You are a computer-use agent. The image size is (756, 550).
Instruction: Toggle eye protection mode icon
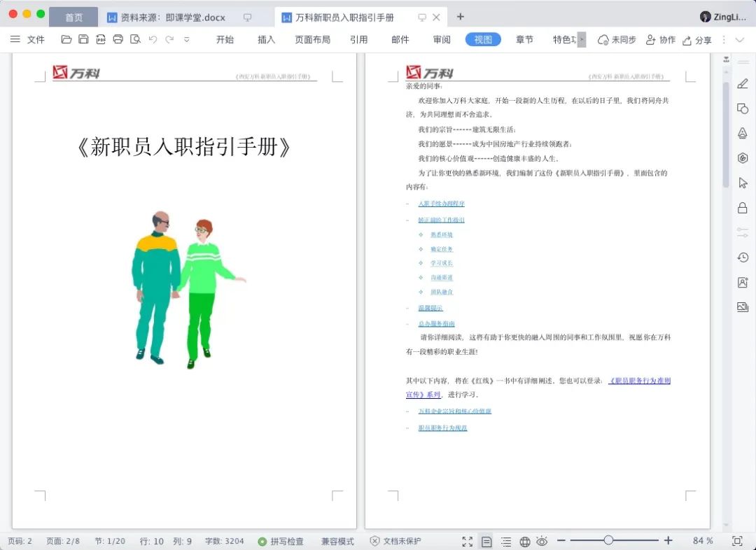point(542,541)
